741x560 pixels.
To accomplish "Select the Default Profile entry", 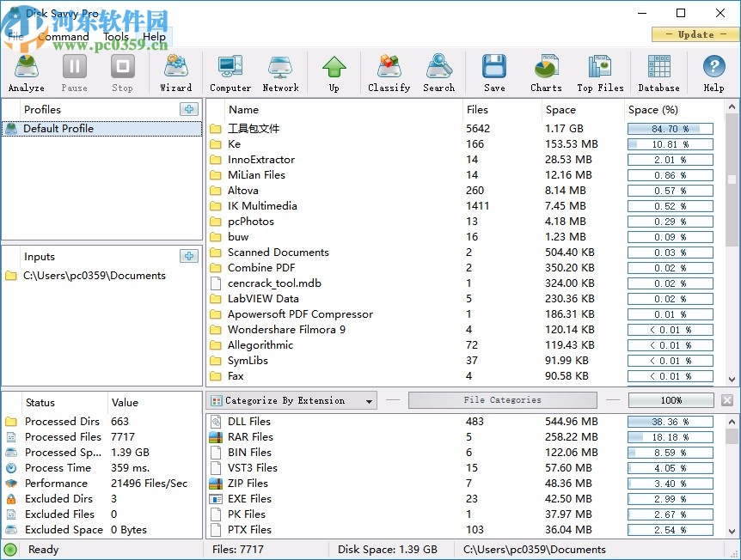I will tap(60, 128).
